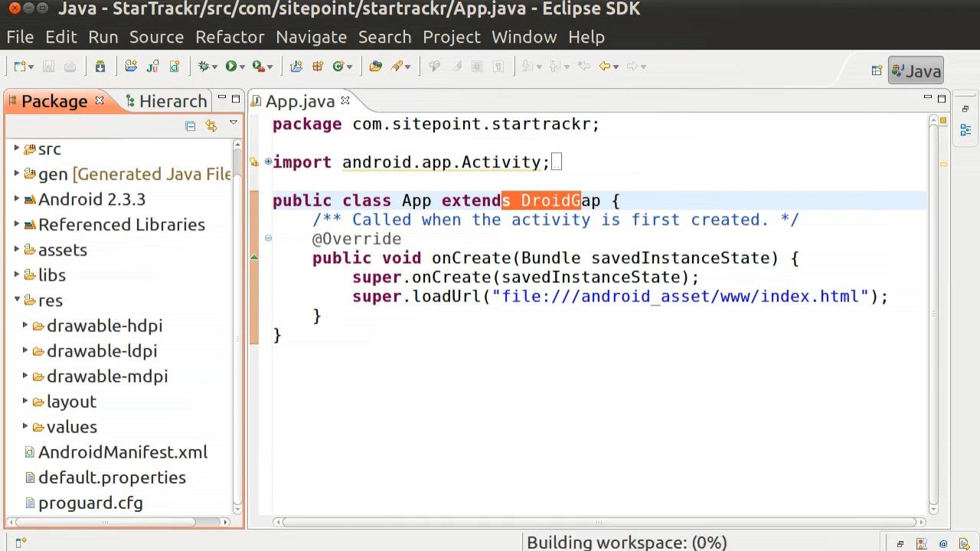Viewport: 980px width, 551px height.
Task: Open the Run configurations dropdown arrow
Action: (x=242, y=67)
